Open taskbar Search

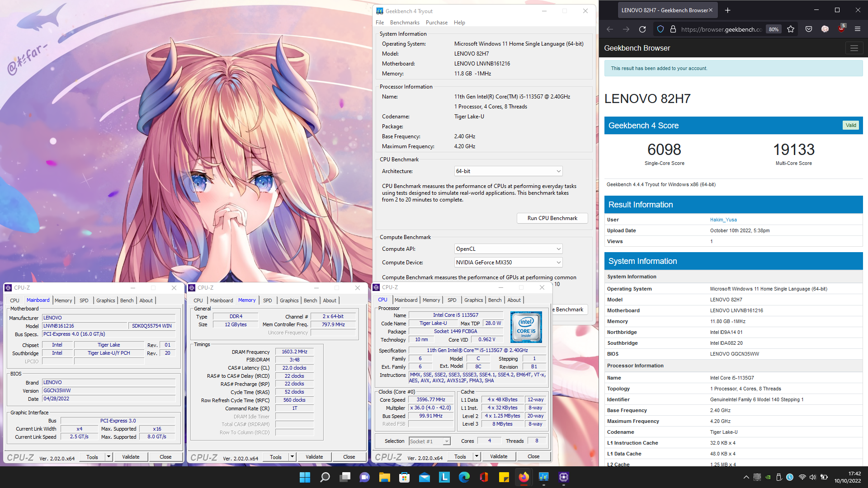(325, 477)
